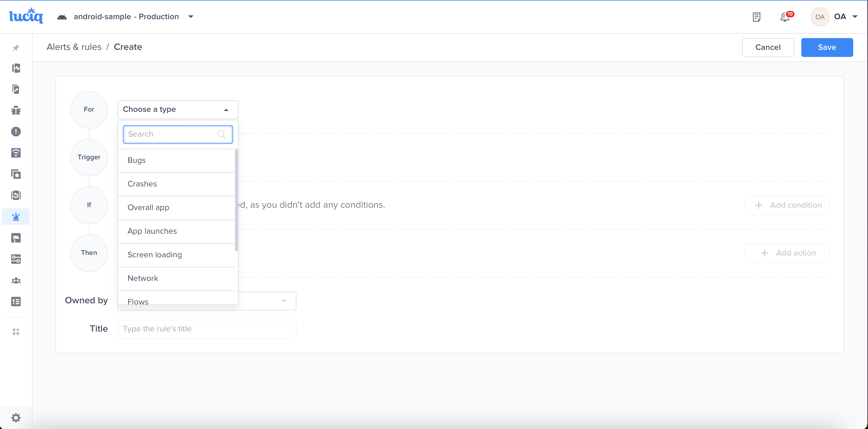Viewport: 868px width, 429px height.
Task: Select the Crashes icon in the sidebar
Action: [x=15, y=131]
